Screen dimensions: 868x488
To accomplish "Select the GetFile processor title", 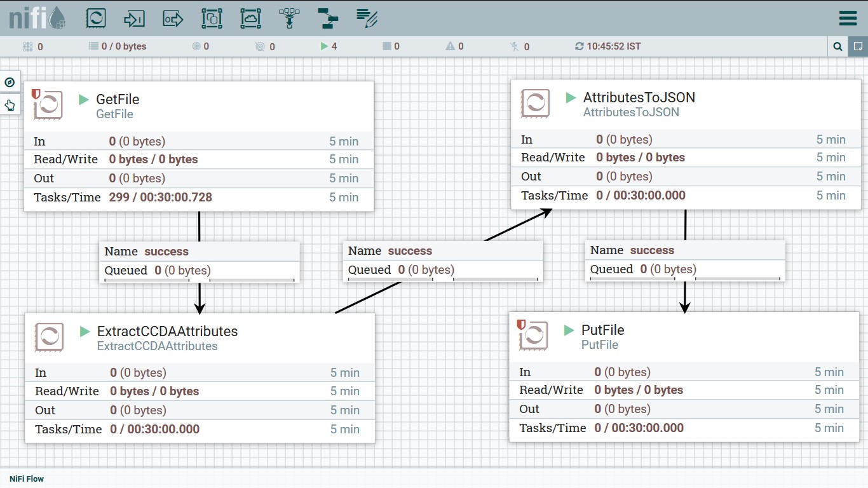I will pos(118,99).
